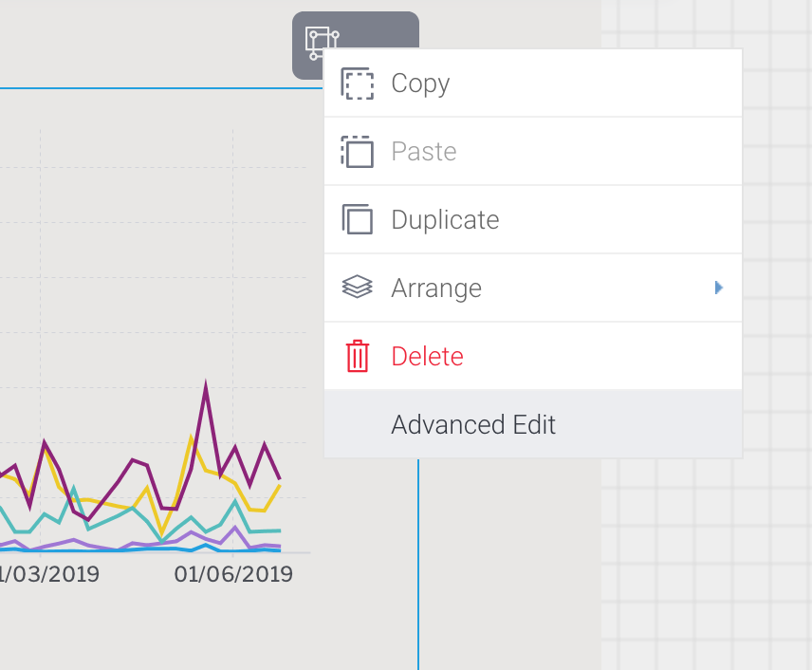Click the 01/06/2019 axis label
The image size is (812, 670).
point(233,575)
